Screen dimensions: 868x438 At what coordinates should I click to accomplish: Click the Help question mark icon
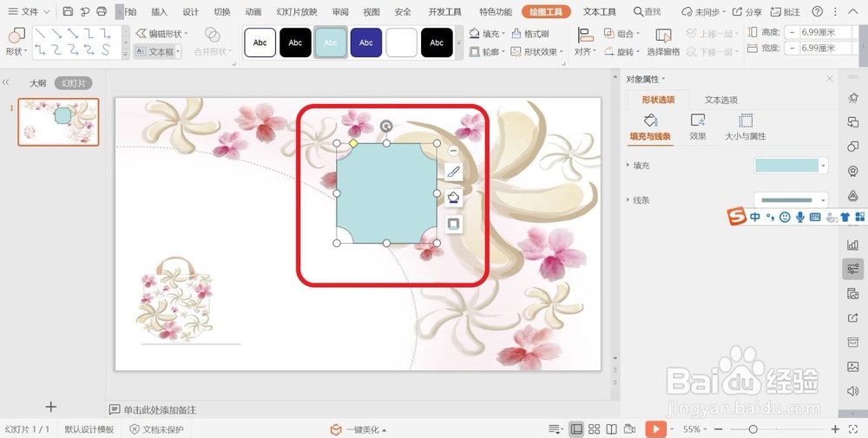point(818,11)
